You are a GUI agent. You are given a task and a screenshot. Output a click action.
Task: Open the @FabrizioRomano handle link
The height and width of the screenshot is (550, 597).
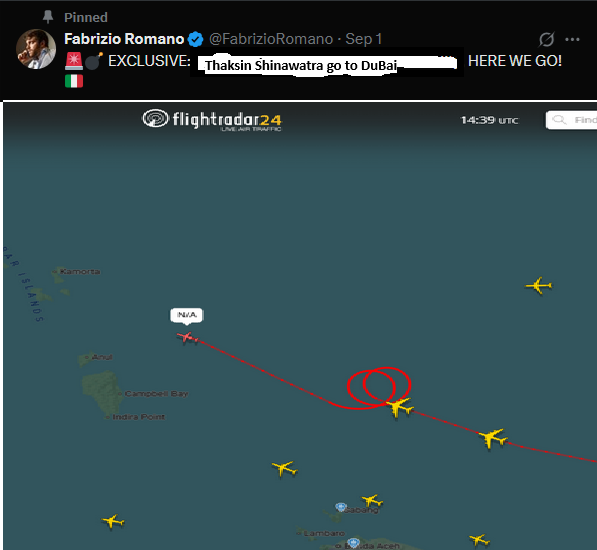271,39
